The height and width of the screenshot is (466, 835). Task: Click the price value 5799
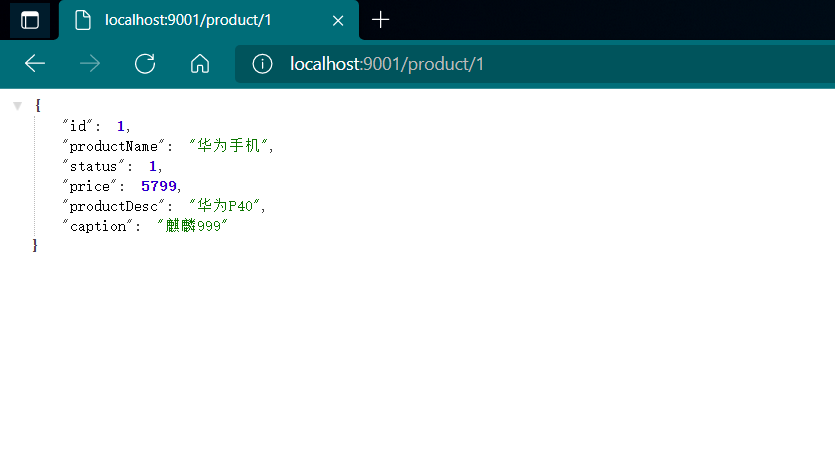159,186
